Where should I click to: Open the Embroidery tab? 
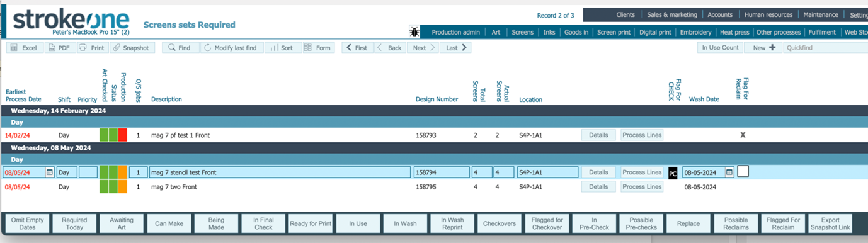pos(695,32)
